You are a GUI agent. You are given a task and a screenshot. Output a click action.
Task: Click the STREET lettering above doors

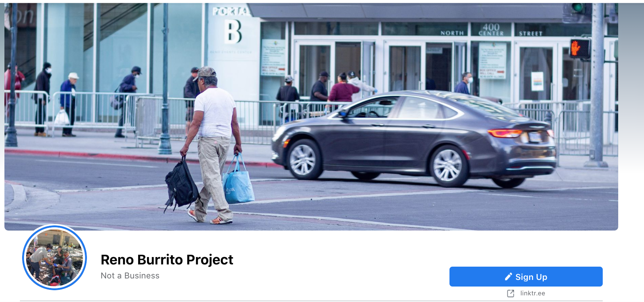(531, 33)
